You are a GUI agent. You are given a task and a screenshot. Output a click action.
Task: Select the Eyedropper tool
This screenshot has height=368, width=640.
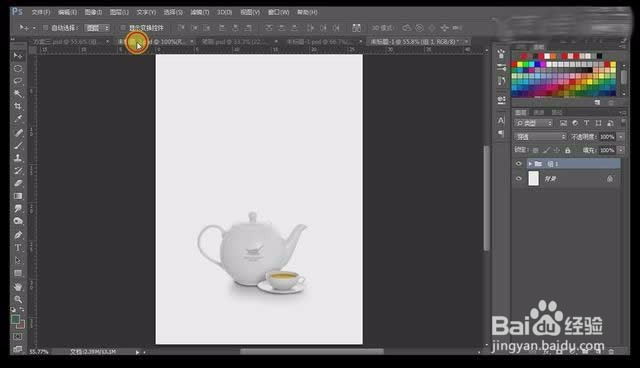click(18, 119)
